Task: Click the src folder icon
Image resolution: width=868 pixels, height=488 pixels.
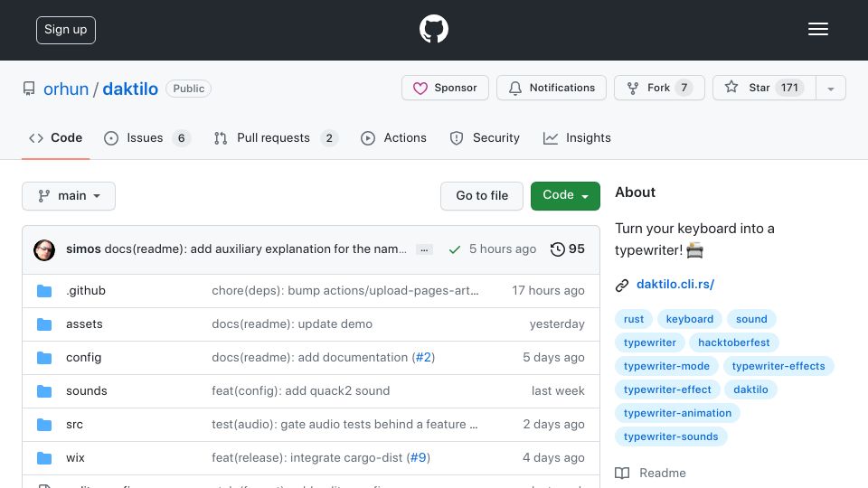Action: (x=44, y=425)
